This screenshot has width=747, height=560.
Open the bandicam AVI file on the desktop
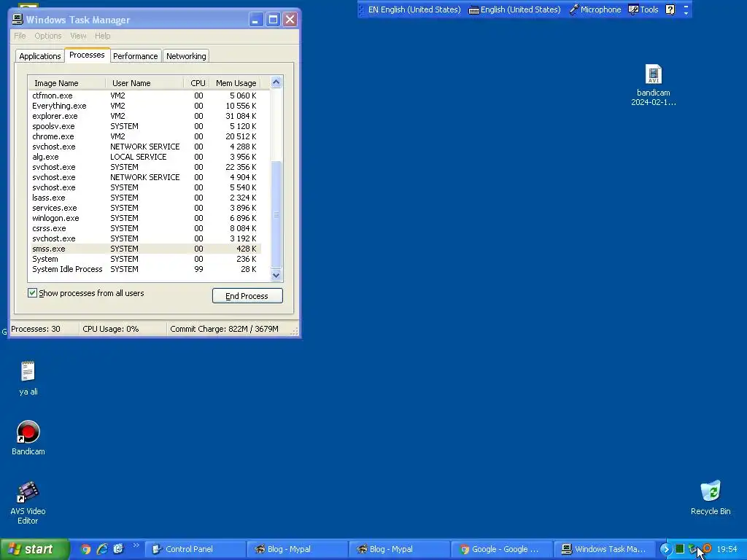653,85
